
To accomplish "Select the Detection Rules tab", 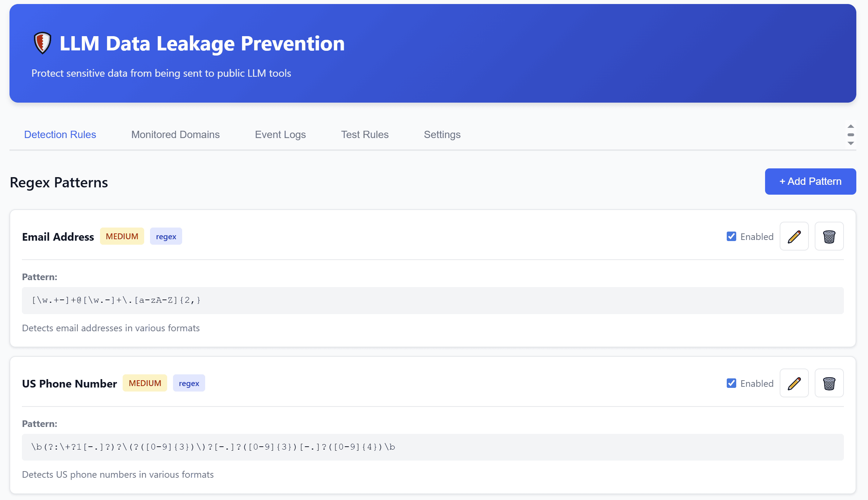I will pyautogui.click(x=60, y=134).
